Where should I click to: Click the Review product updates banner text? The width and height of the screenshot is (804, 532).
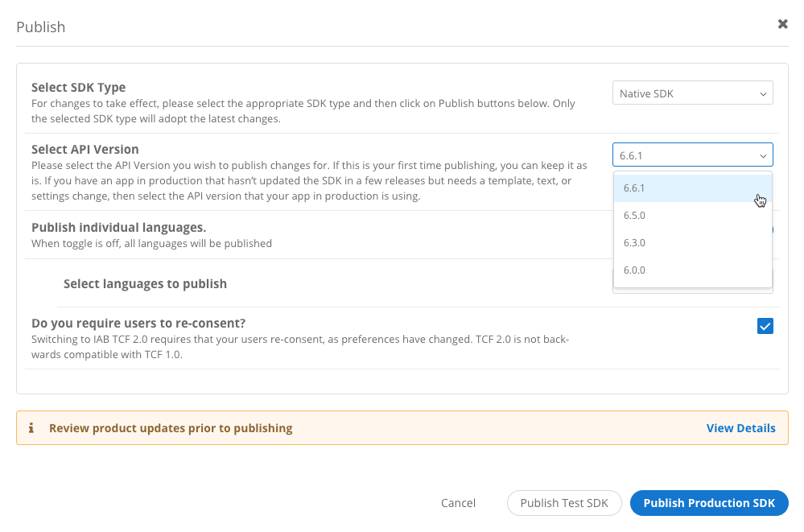pyautogui.click(x=171, y=428)
